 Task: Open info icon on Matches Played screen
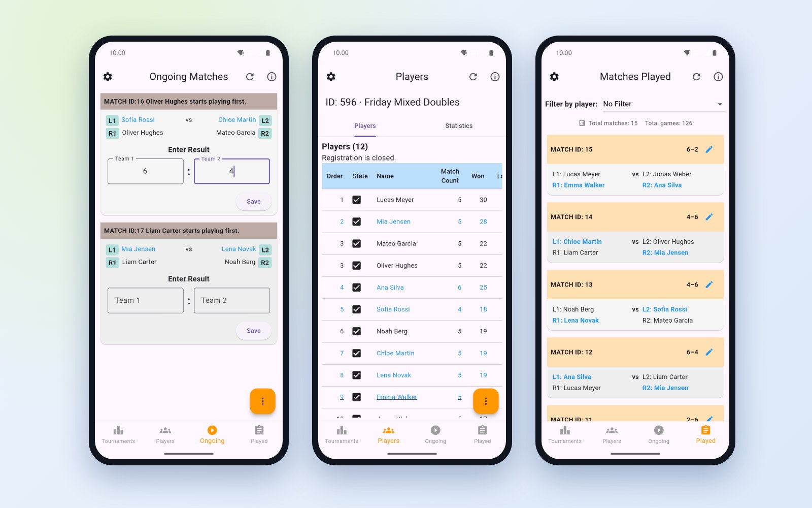(x=718, y=77)
